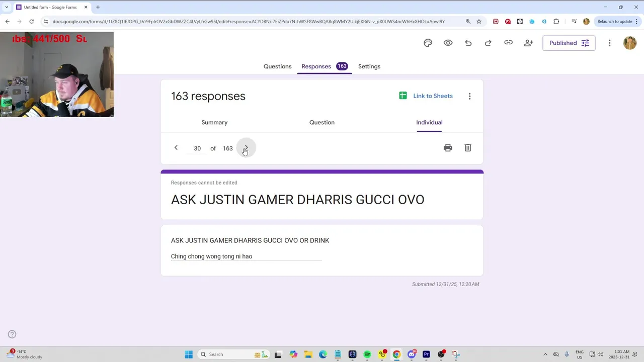This screenshot has width=644, height=362.
Task: Go to next response arrow
Action: click(246, 148)
